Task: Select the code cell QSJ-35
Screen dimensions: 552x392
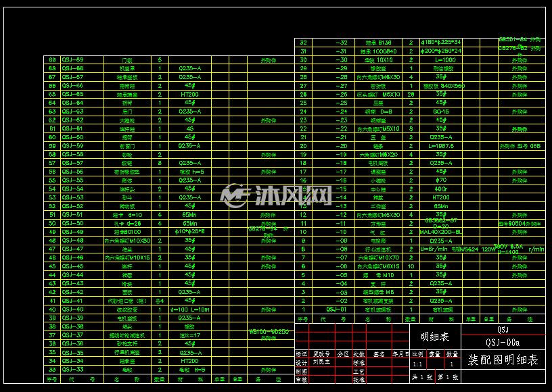Action: point(73,352)
